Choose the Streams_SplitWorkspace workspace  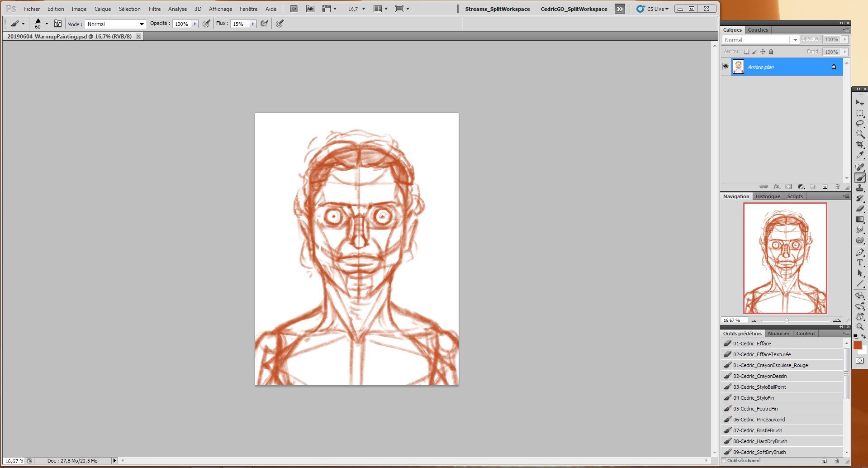click(497, 9)
